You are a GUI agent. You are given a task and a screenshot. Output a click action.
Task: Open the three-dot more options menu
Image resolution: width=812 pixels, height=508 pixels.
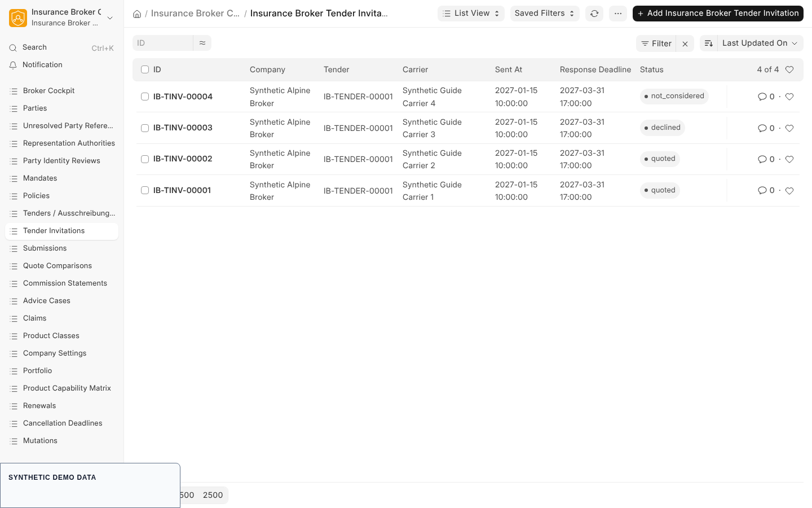(618, 14)
